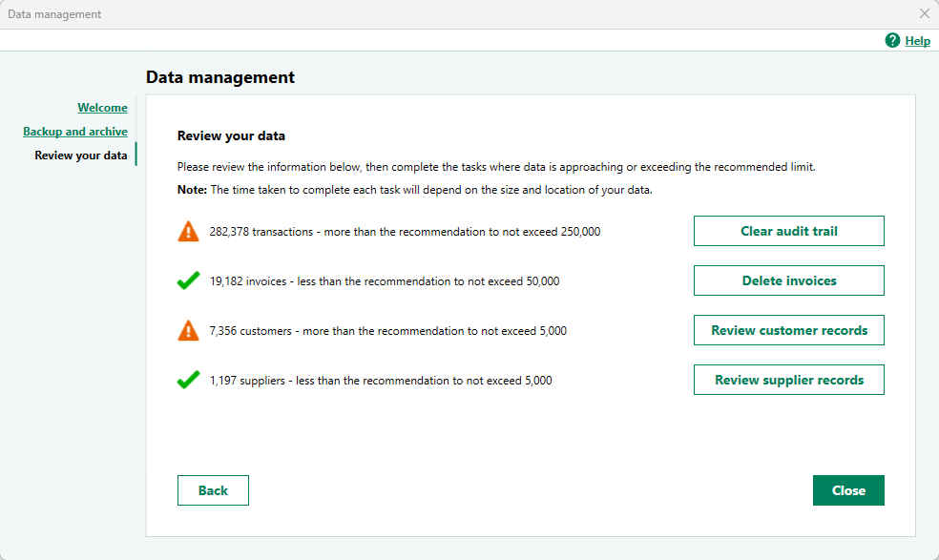Click the 282,378 transactions status text
This screenshot has height=560, width=939.
click(x=405, y=232)
